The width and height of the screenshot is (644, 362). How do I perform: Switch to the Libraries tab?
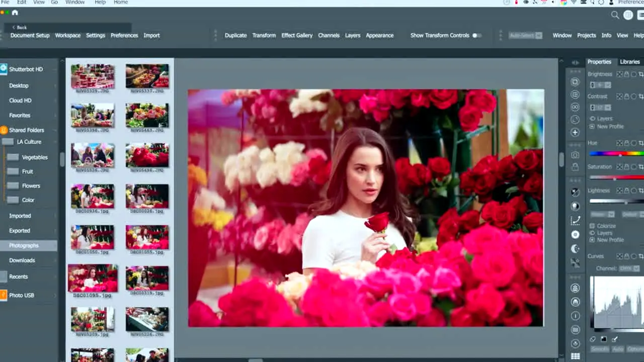(629, 62)
